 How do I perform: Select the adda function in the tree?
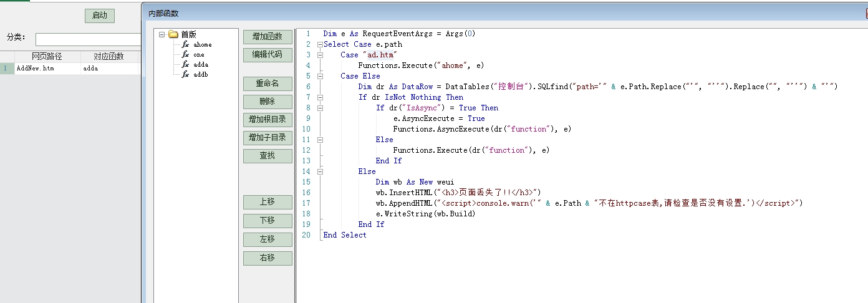click(x=201, y=65)
